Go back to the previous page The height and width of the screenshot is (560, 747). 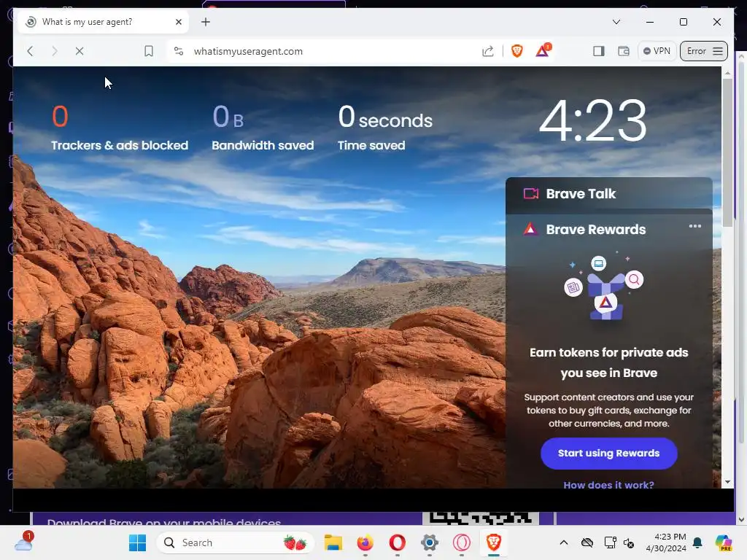click(x=31, y=51)
